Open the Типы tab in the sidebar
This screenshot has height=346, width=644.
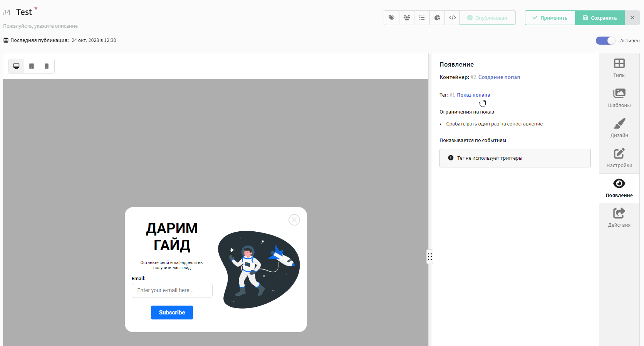(x=619, y=68)
